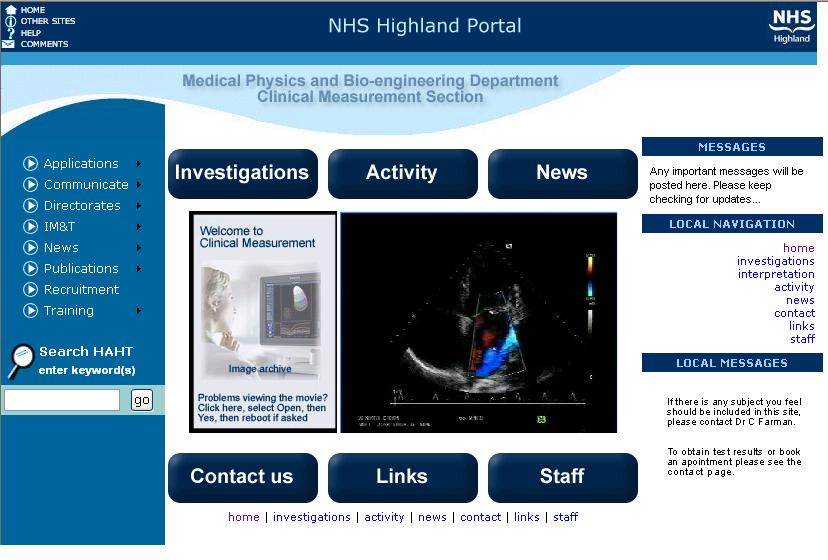Click the HELP top link
The image size is (828, 560).
pos(31,33)
